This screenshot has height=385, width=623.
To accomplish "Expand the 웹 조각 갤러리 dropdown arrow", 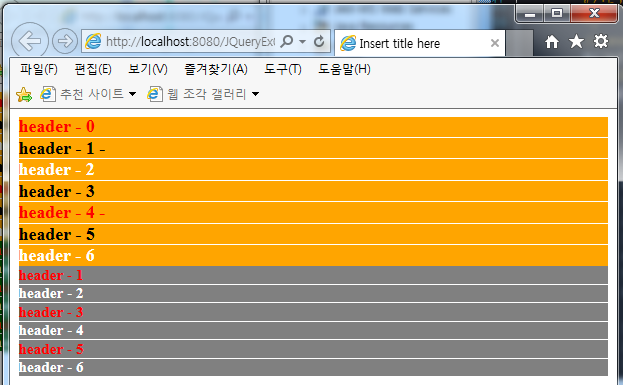I will pos(255,94).
